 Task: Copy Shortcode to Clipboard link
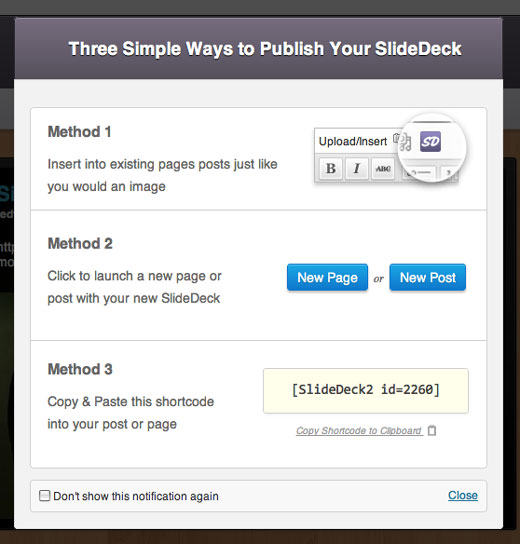(x=359, y=431)
